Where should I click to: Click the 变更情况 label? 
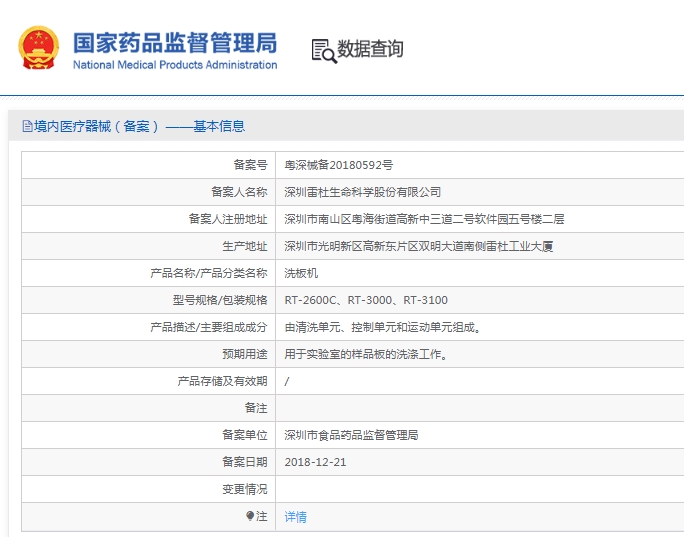(244, 489)
